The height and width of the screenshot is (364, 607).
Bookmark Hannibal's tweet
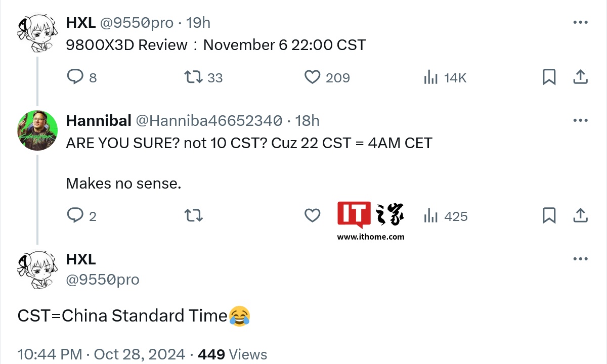point(549,216)
